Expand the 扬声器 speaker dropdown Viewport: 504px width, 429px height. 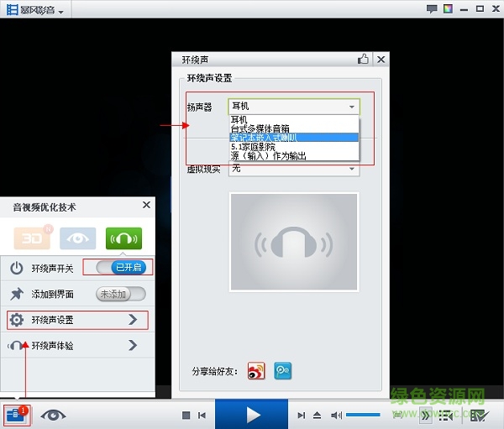(293, 107)
